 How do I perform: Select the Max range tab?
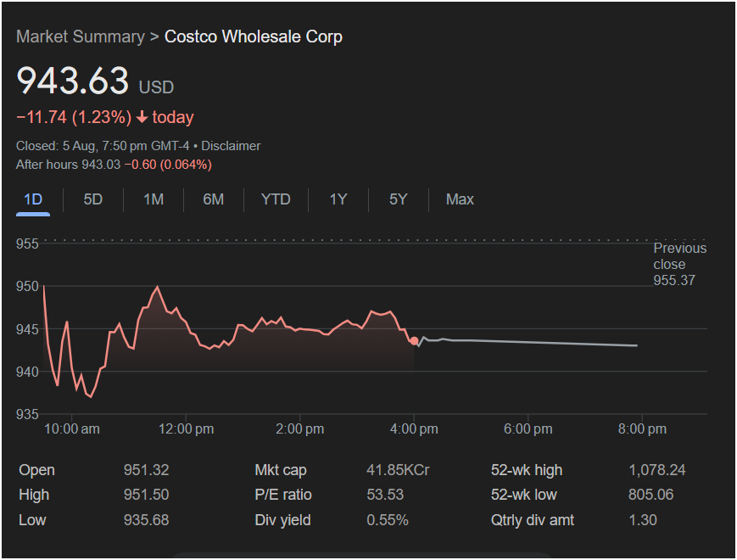tap(460, 199)
